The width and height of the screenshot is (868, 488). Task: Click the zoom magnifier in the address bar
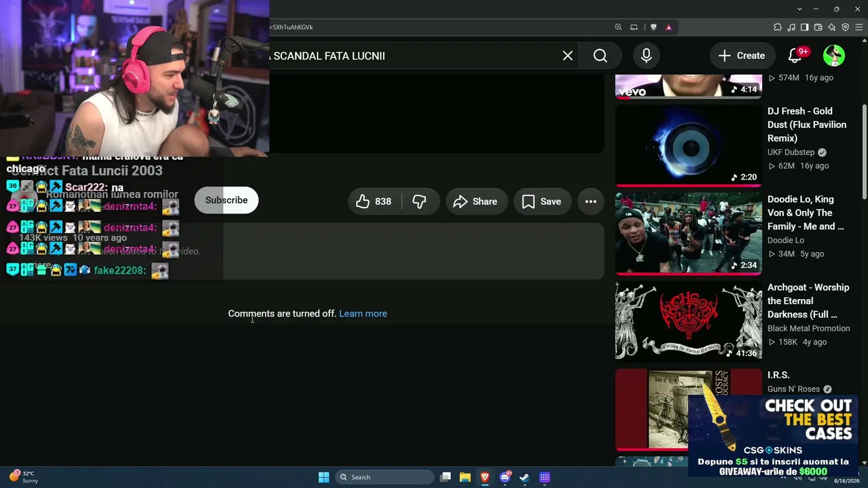tap(618, 27)
